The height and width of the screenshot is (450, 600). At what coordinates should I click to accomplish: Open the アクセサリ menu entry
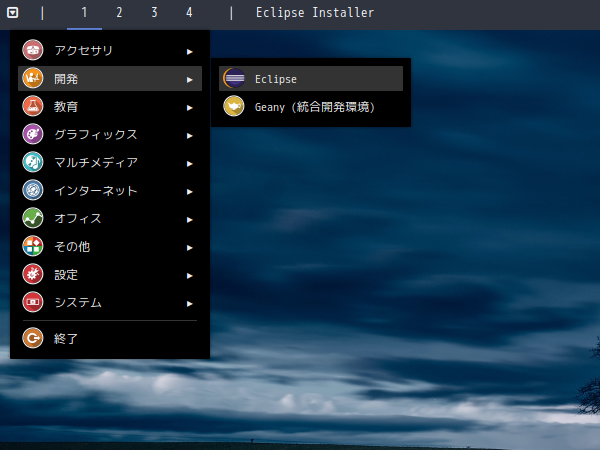pos(110,50)
